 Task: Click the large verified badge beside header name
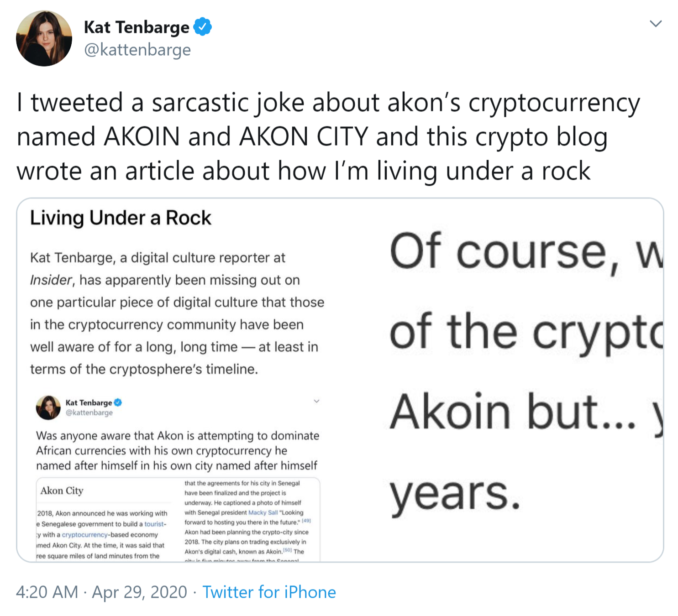tap(202, 27)
